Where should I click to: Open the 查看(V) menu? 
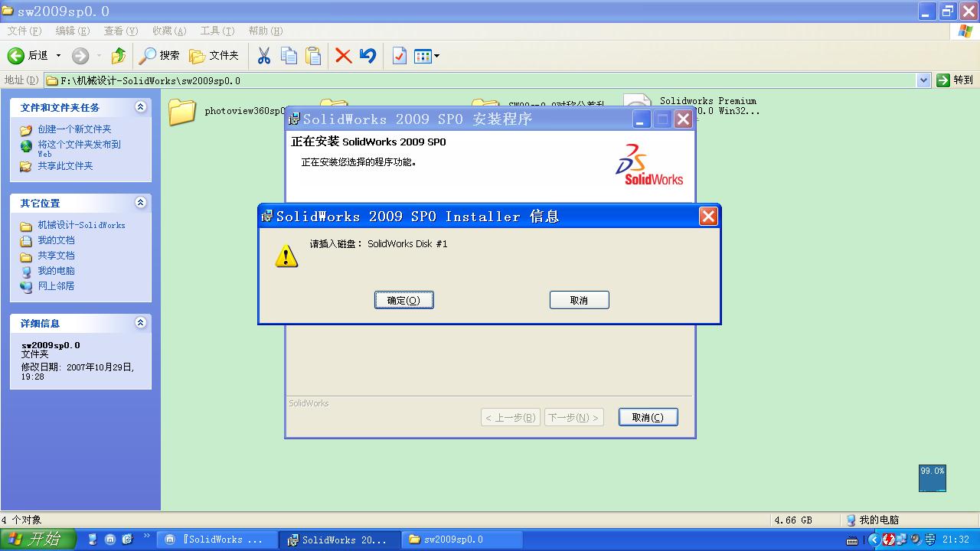[x=121, y=31]
